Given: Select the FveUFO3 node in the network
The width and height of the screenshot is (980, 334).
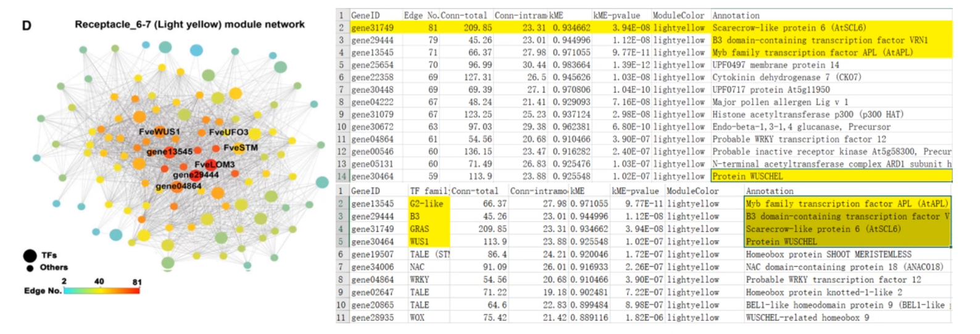Looking at the screenshot, I should click(228, 132).
